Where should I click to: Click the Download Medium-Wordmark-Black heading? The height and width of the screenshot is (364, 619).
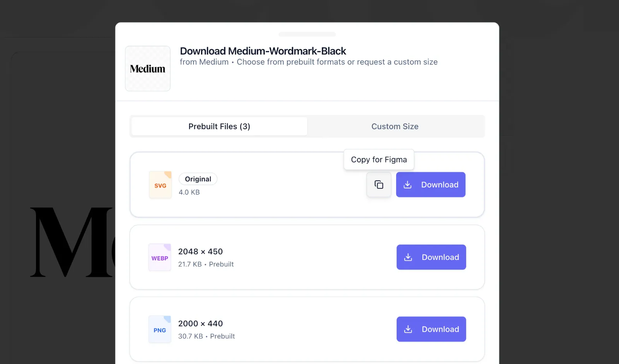pos(263,51)
